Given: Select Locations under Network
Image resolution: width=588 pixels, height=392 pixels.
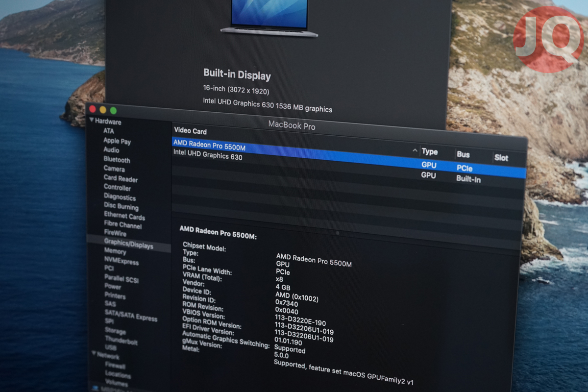Looking at the screenshot, I should (118, 375).
